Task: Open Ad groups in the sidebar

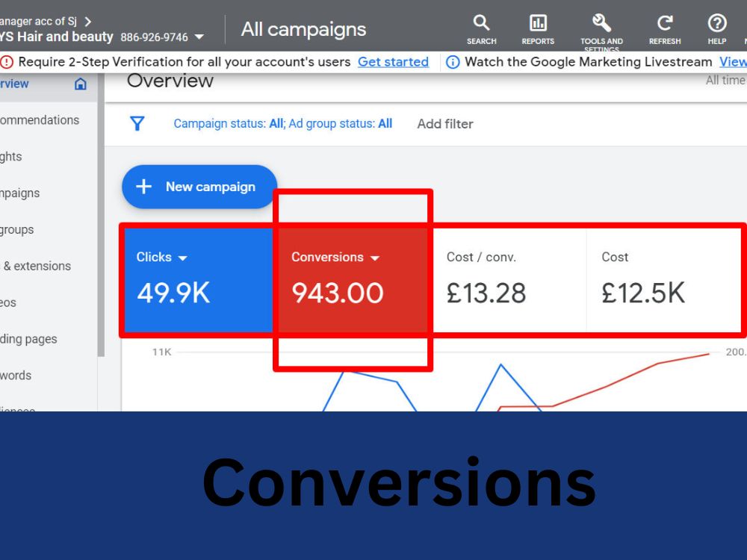Action: [x=16, y=229]
